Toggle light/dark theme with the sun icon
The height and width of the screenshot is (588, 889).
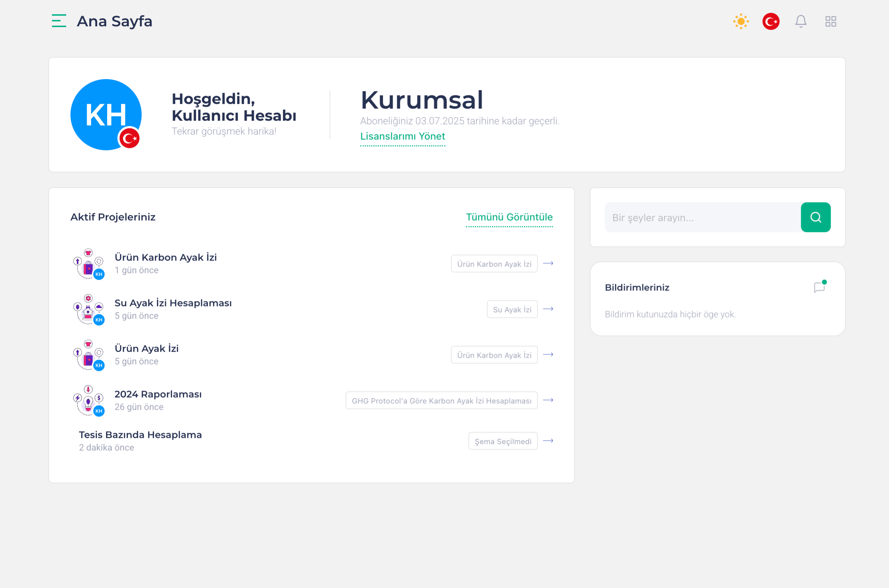click(741, 21)
